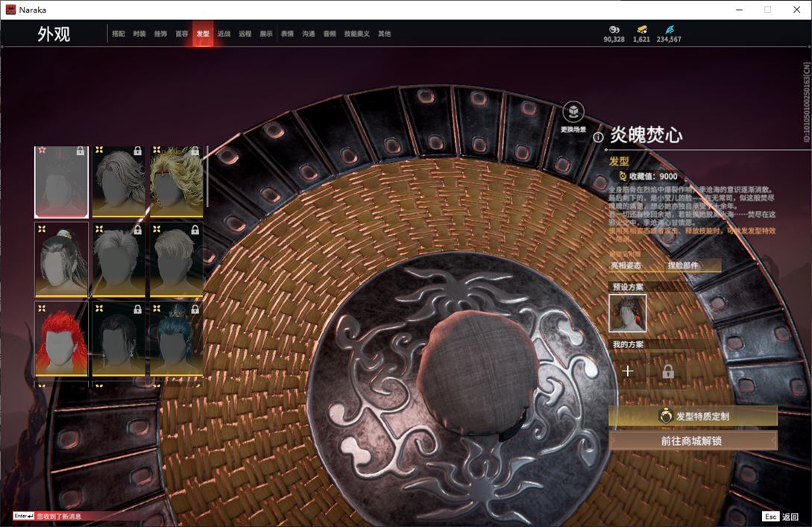
Task: Click 前往商城解锁 to unlock in store
Action: [x=693, y=441]
